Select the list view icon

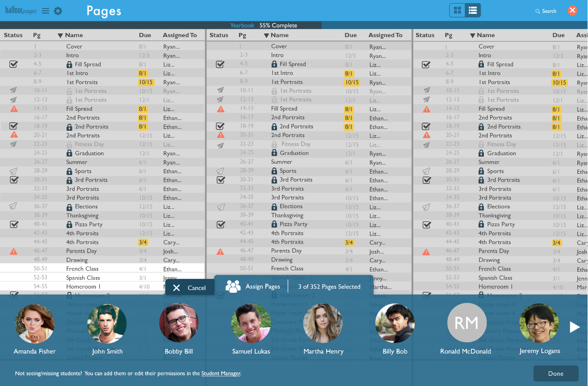click(473, 9)
